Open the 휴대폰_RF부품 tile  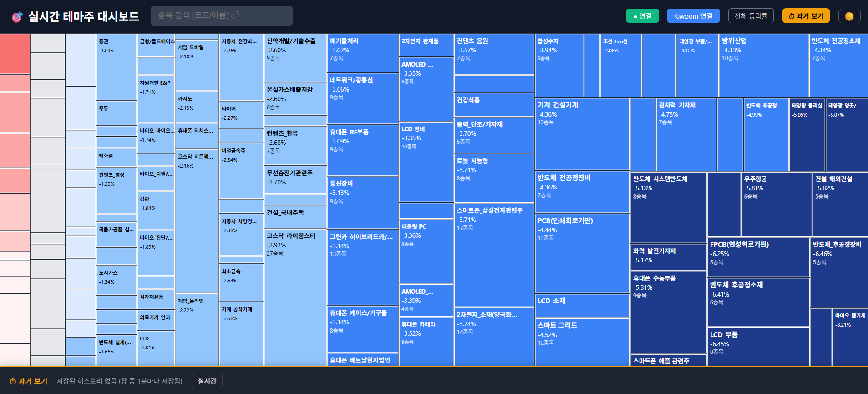coord(363,150)
